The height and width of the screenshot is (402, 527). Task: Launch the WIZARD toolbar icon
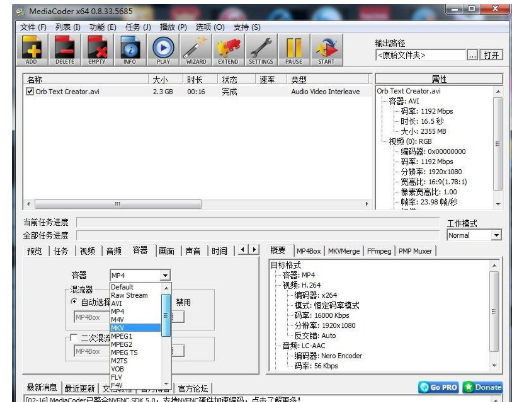coord(196,50)
